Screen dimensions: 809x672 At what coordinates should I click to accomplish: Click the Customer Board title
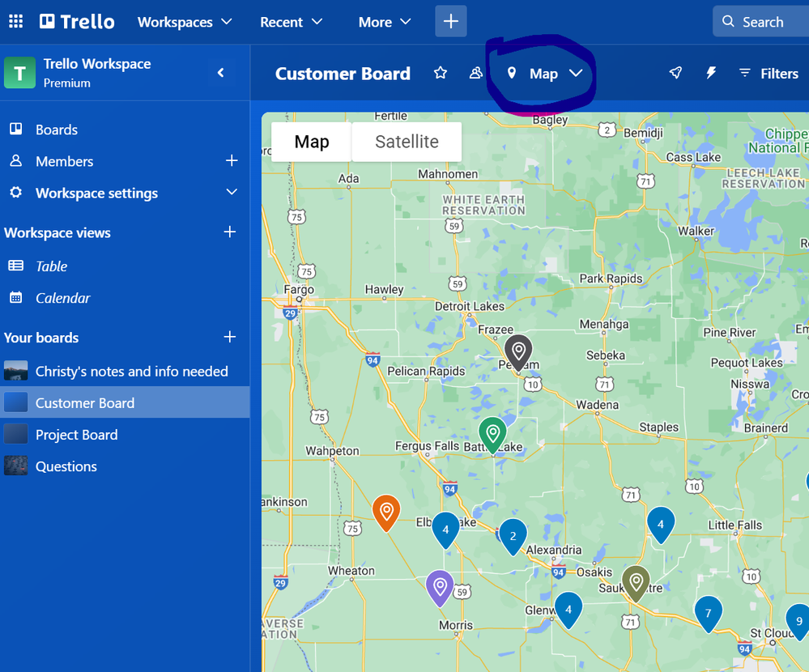pos(343,73)
